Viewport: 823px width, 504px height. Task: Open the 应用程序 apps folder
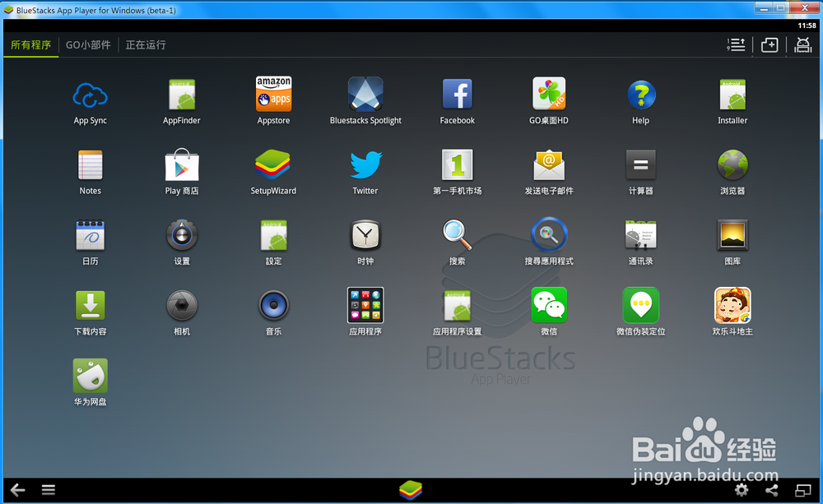(365, 306)
